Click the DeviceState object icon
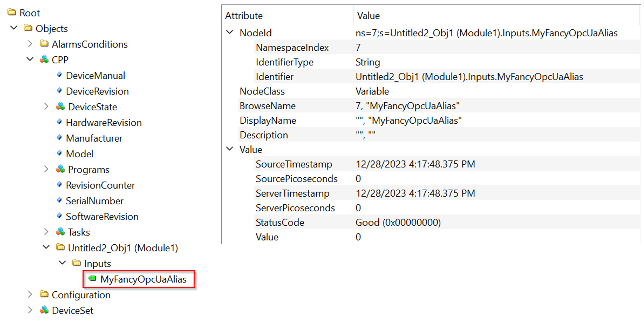644x321 pixels. (60, 106)
